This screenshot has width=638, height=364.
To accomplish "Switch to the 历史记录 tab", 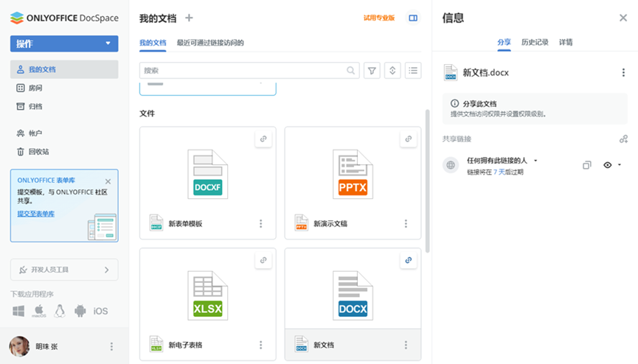I will click(535, 42).
